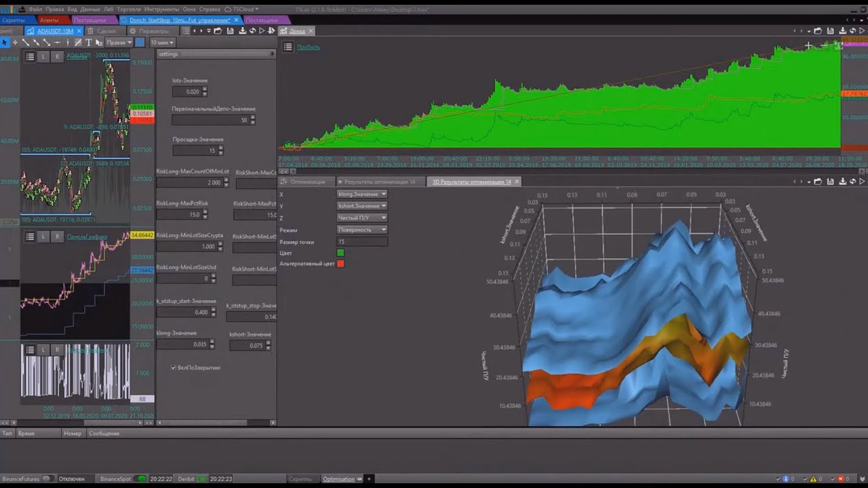Open the X axis klong.Значение dropdown

[x=362, y=195]
